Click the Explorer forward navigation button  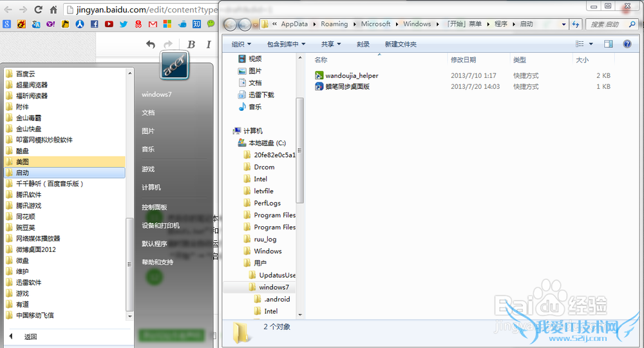245,24
